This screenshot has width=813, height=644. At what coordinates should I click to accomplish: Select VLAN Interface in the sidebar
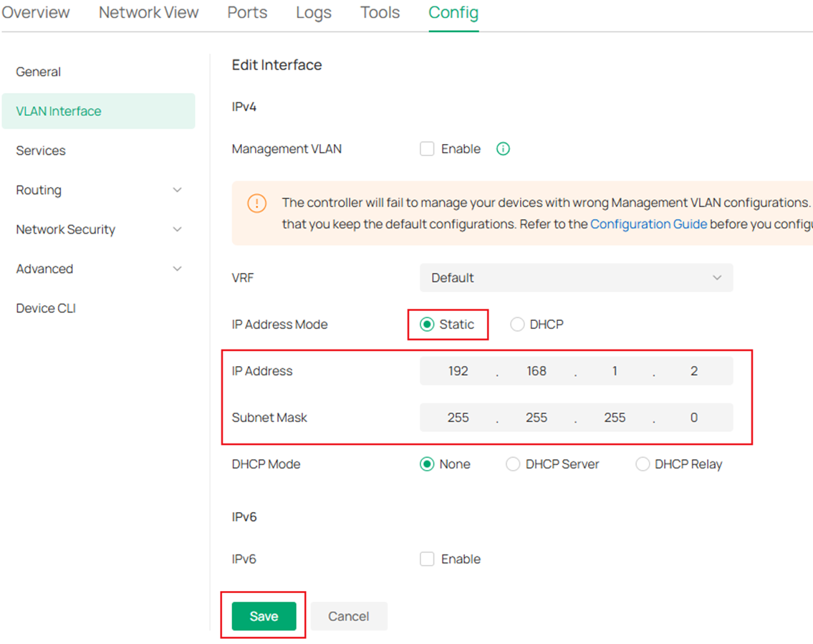[58, 111]
